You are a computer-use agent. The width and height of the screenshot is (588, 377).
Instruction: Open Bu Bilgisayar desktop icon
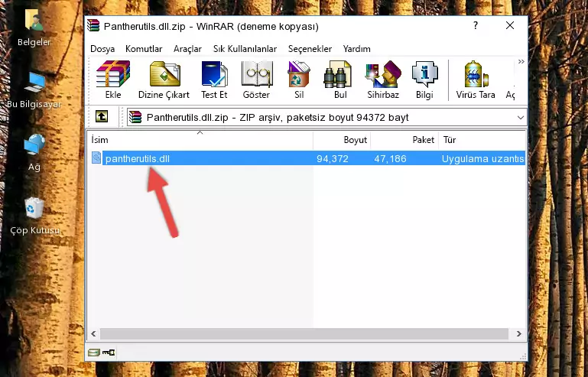tap(34, 90)
